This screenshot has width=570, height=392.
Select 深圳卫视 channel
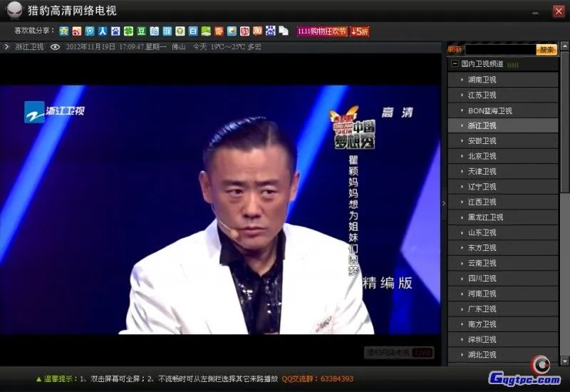click(x=503, y=339)
